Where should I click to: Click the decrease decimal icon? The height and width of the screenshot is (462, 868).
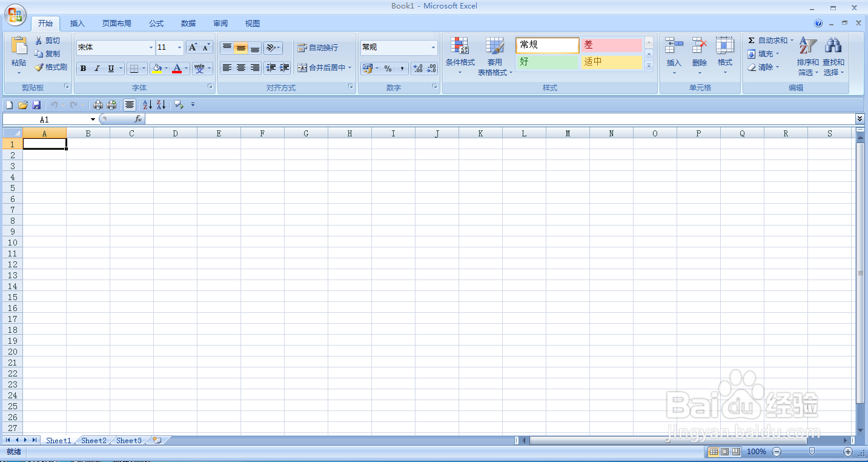pyautogui.click(x=431, y=69)
